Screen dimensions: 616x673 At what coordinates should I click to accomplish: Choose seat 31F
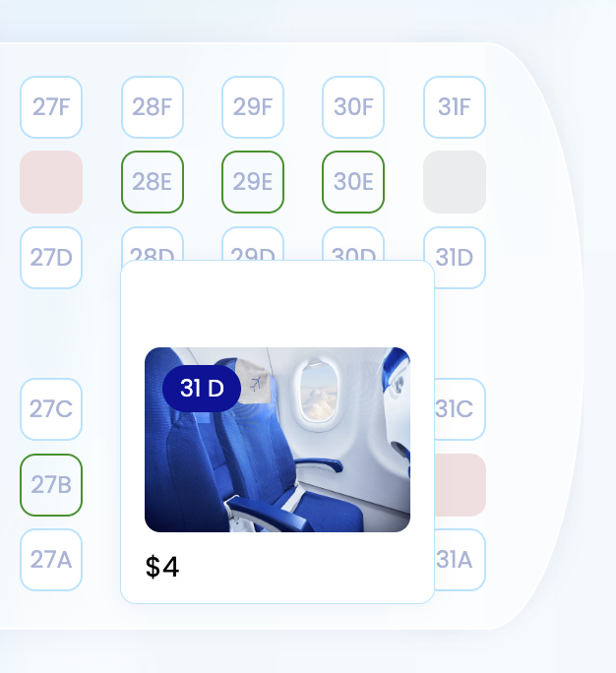pyautogui.click(x=455, y=107)
